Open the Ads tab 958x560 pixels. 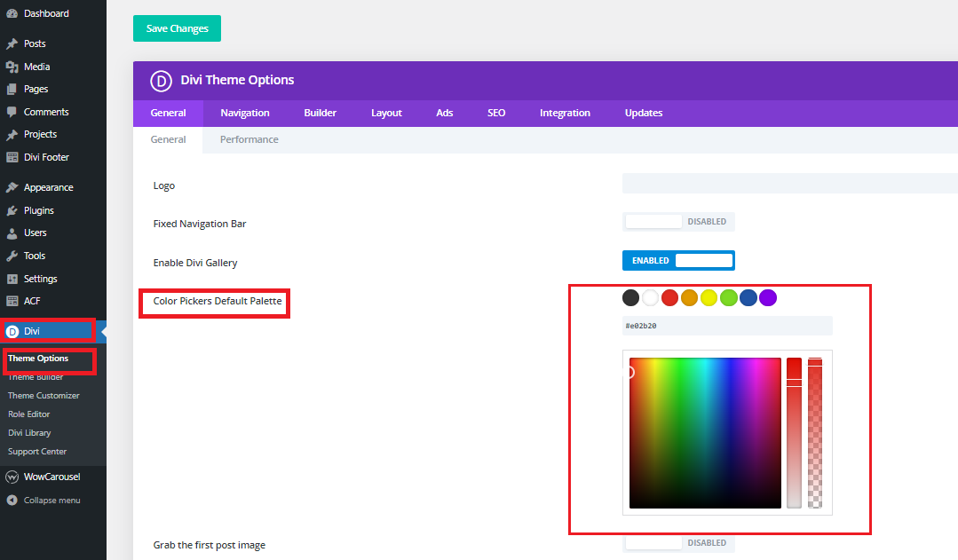(x=444, y=113)
